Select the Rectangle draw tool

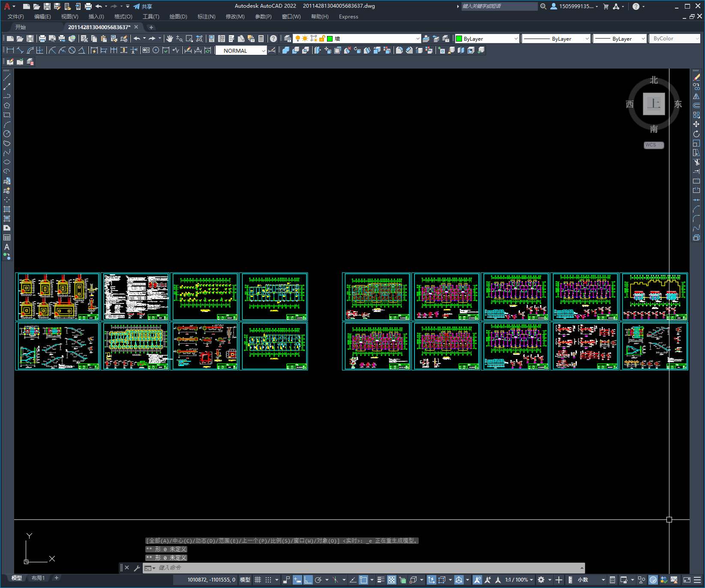click(7, 115)
